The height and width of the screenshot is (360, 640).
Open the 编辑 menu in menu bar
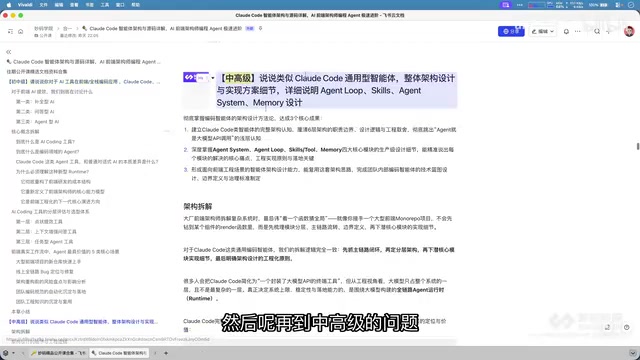(59, 5)
